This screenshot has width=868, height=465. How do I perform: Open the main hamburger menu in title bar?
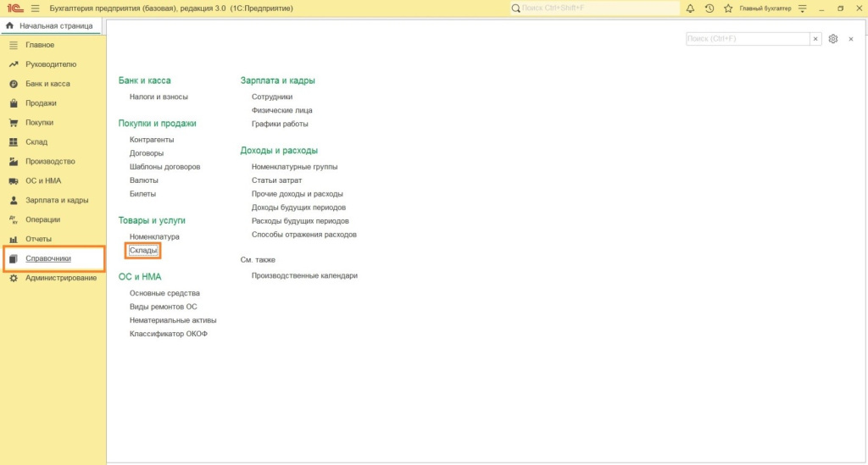pos(36,8)
